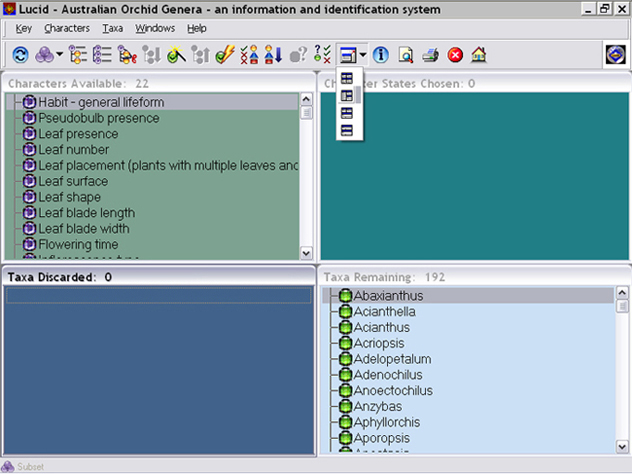The image size is (632, 474).
Task: Open the Taxa menu
Action: [x=112, y=28]
